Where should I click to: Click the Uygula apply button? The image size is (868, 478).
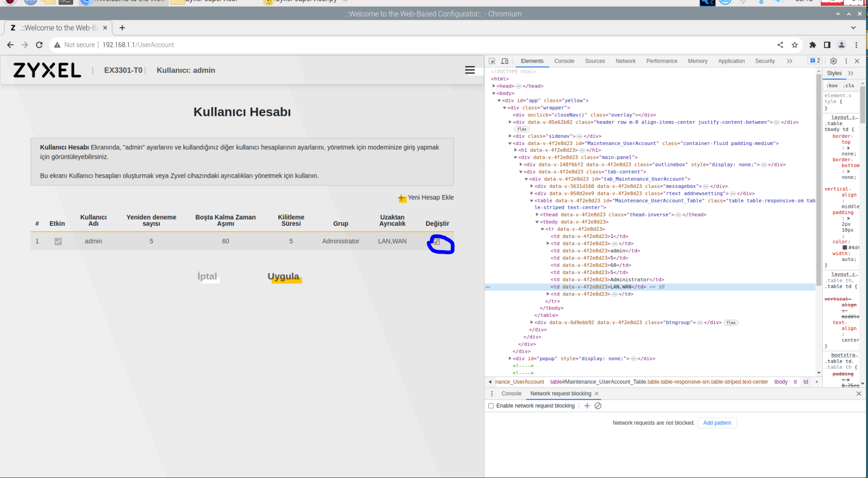coord(283,276)
